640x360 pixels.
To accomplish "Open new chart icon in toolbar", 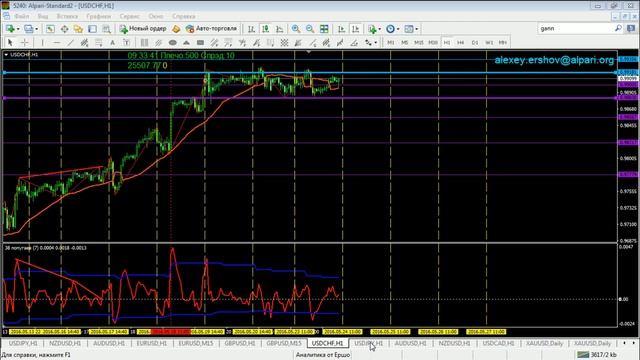I will click(x=10, y=29).
